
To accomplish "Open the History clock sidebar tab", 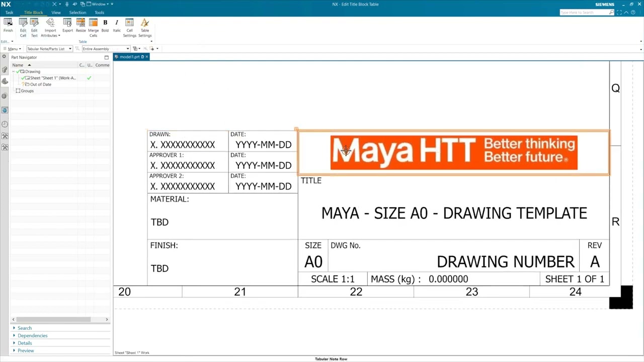I will (x=5, y=124).
